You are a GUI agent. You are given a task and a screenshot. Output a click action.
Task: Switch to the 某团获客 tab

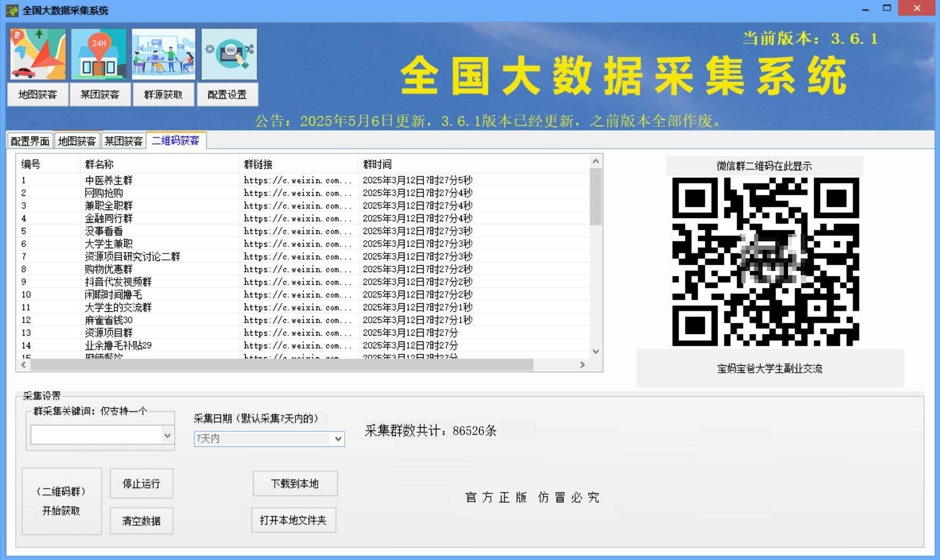(x=123, y=141)
